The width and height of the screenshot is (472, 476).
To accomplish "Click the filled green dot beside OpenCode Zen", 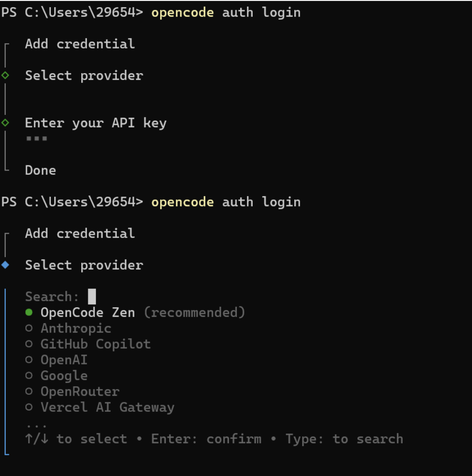I will pyautogui.click(x=28, y=312).
